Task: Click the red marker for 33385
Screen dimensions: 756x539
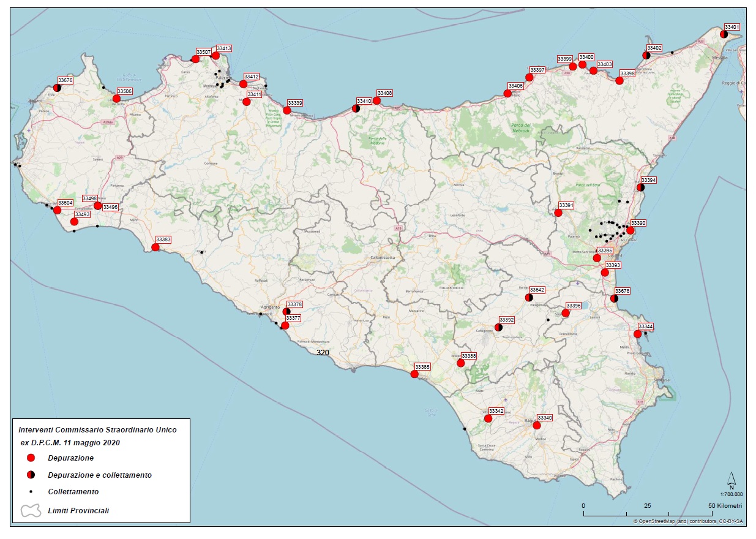Action: pyautogui.click(x=414, y=374)
